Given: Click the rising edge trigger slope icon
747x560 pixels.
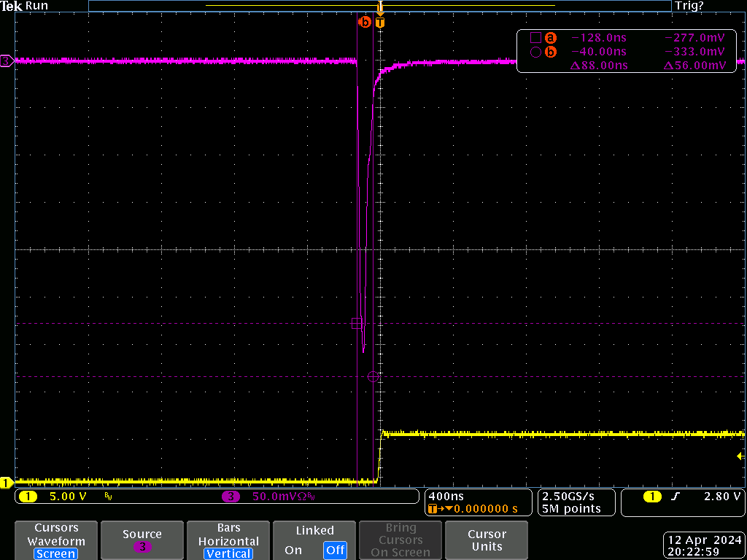Looking at the screenshot, I should coord(675,497).
